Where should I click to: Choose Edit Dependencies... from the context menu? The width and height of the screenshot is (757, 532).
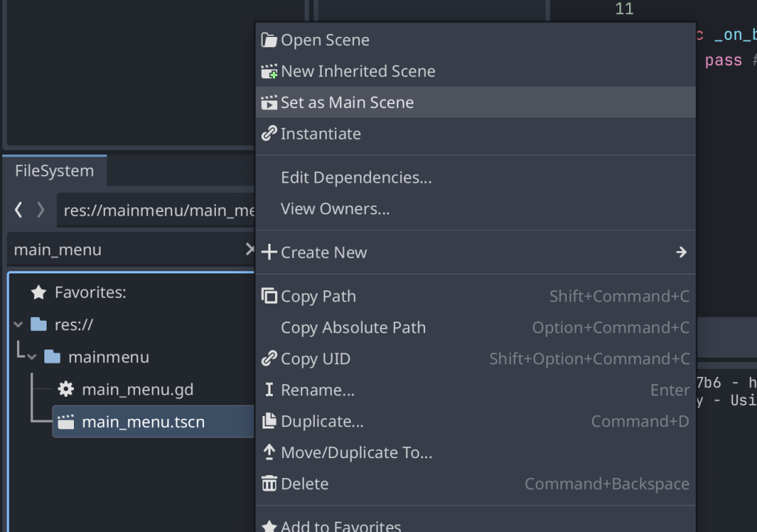356,177
